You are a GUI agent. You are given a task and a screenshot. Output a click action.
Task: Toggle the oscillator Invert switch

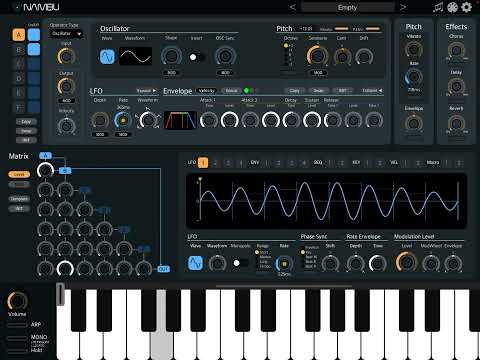pyautogui.click(x=196, y=57)
